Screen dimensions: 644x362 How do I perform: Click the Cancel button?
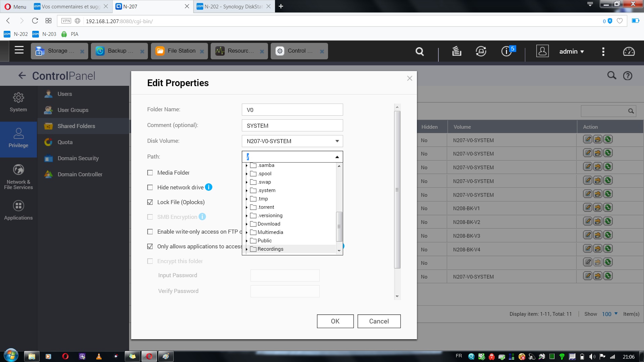[x=379, y=321]
